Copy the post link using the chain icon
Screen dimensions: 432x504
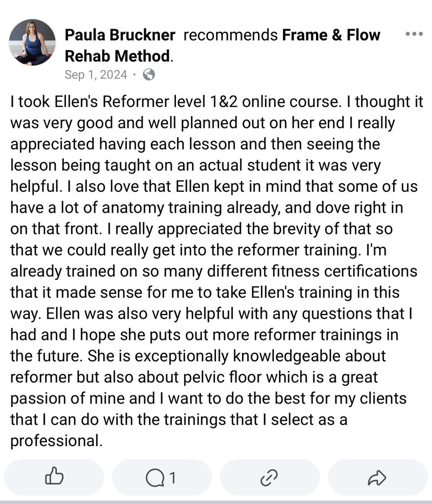[269, 478]
